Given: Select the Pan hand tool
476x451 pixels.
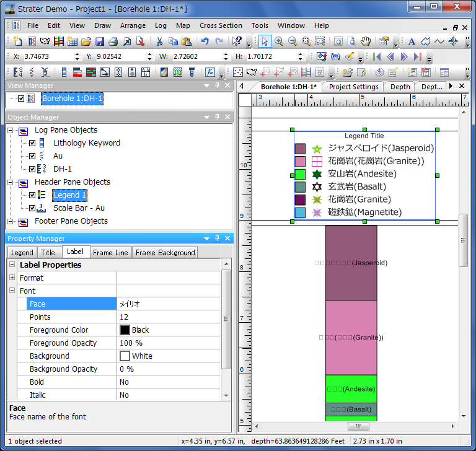Looking at the screenshot, I should point(366,42).
